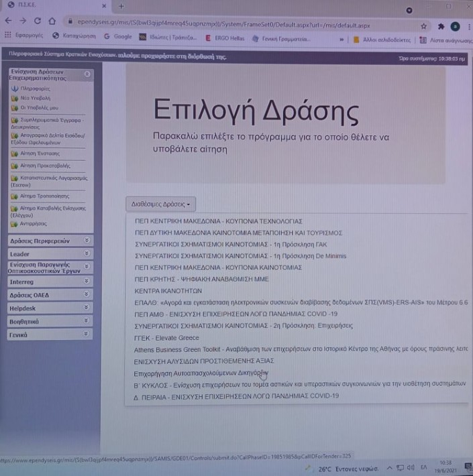This screenshot has width=473, height=476.
Task: Open a new browser tab
Action: pyautogui.click(x=121, y=6)
